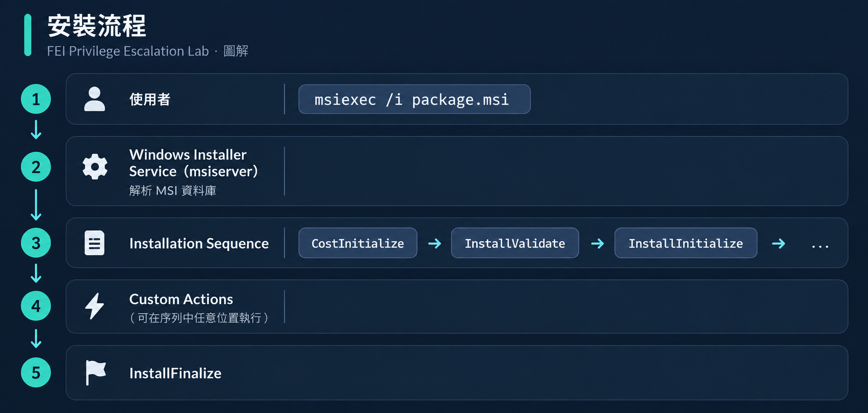Click the Windows Installer Service (msiserver) heading
The width and height of the screenshot is (868, 413).
pos(193,163)
